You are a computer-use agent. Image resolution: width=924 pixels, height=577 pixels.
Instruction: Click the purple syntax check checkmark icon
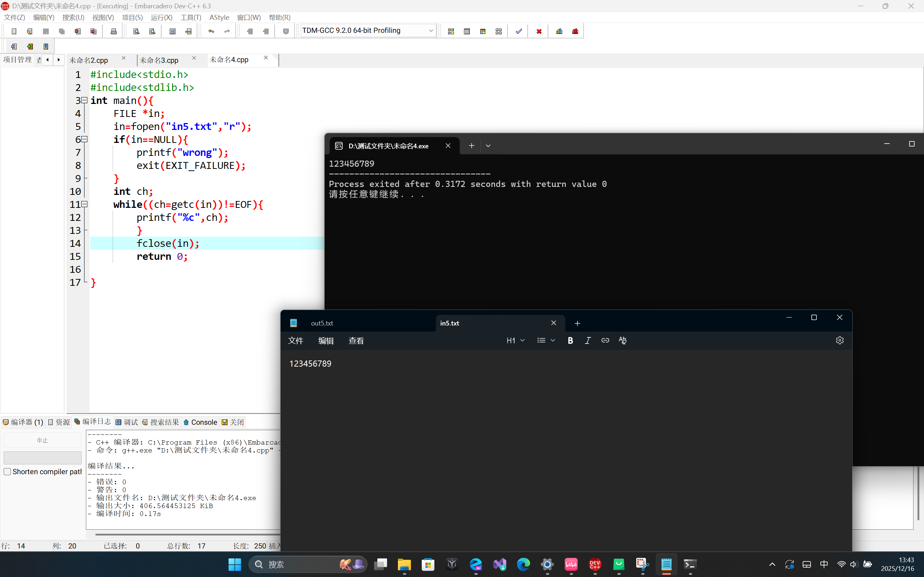pos(519,31)
